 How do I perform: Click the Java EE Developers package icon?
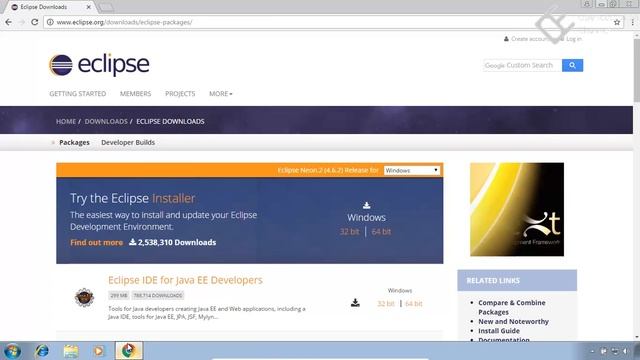84,297
